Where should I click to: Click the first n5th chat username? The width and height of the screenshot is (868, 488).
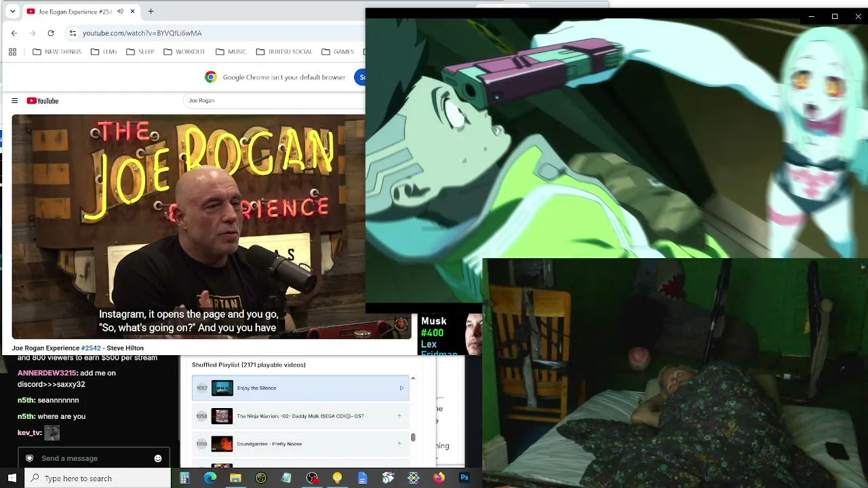(x=26, y=400)
